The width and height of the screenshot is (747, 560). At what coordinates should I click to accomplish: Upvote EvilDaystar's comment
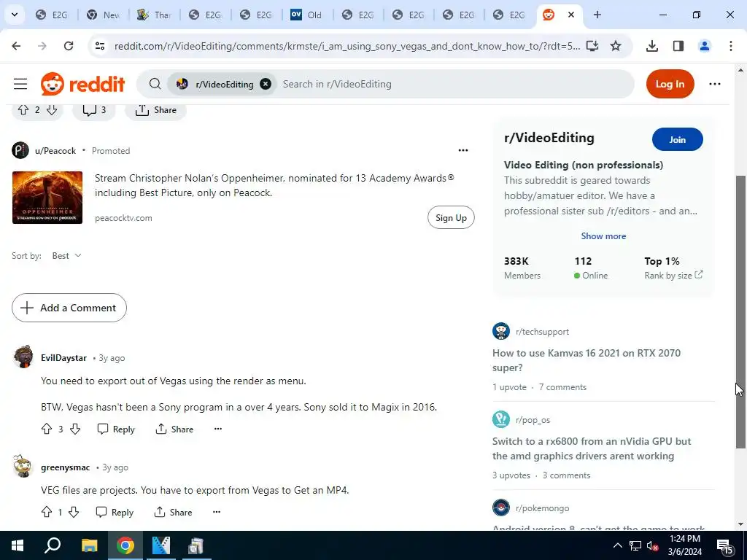click(46, 429)
